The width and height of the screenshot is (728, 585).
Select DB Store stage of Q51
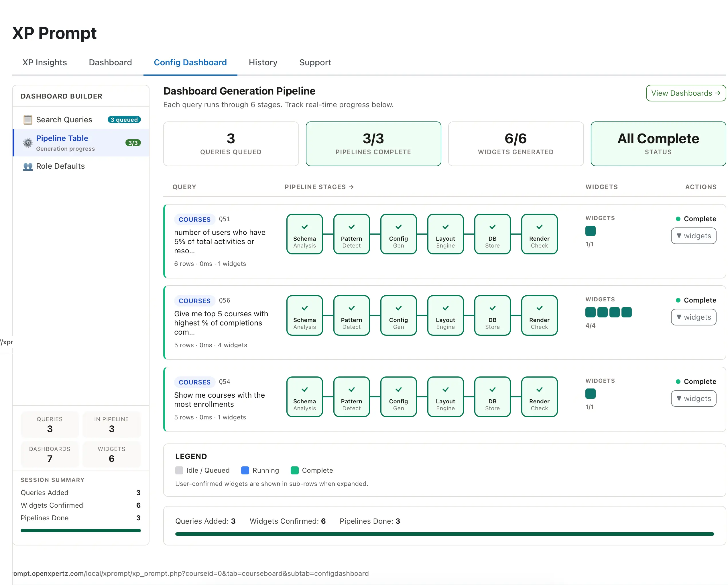tap(492, 234)
